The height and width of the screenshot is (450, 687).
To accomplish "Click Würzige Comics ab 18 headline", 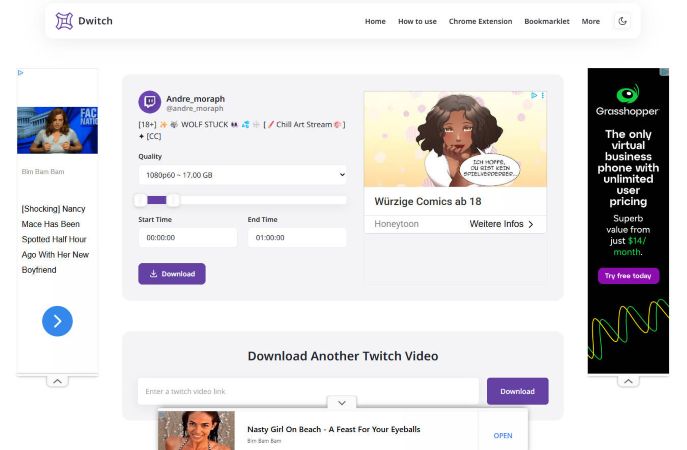I will [x=428, y=202].
